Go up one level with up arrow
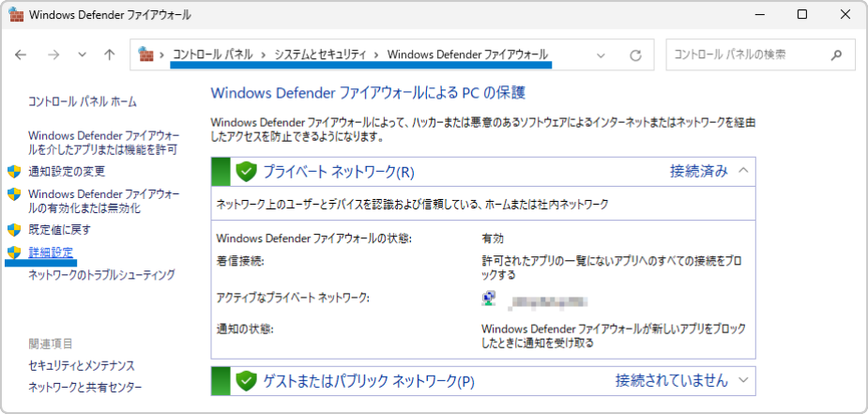Viewport: 868px width, 414px height. coord(110,54)
